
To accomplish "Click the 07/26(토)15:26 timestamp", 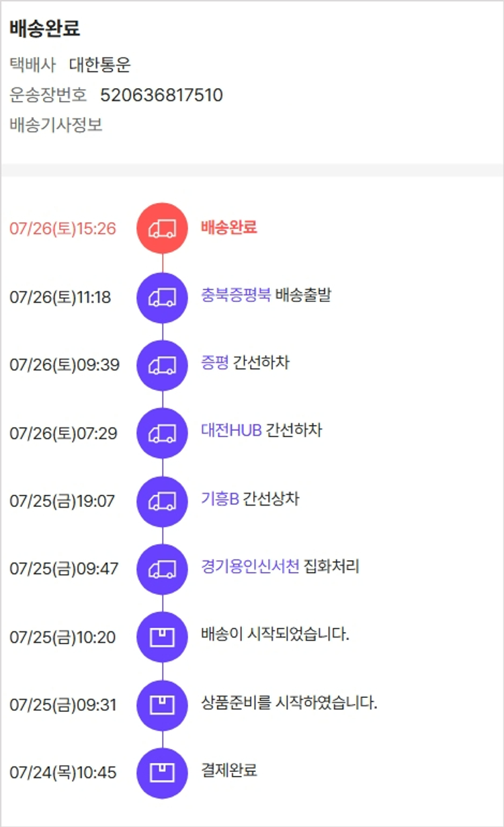I will point(62,229).
